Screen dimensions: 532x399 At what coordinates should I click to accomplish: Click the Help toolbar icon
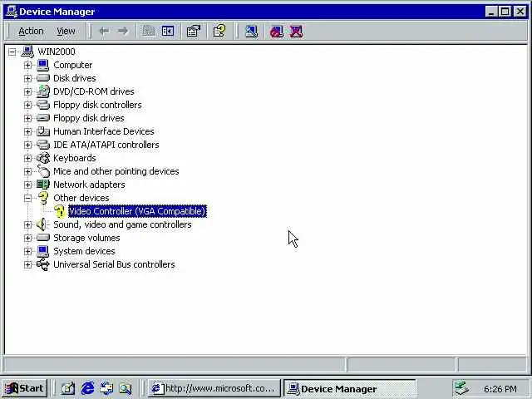[219, 32]
